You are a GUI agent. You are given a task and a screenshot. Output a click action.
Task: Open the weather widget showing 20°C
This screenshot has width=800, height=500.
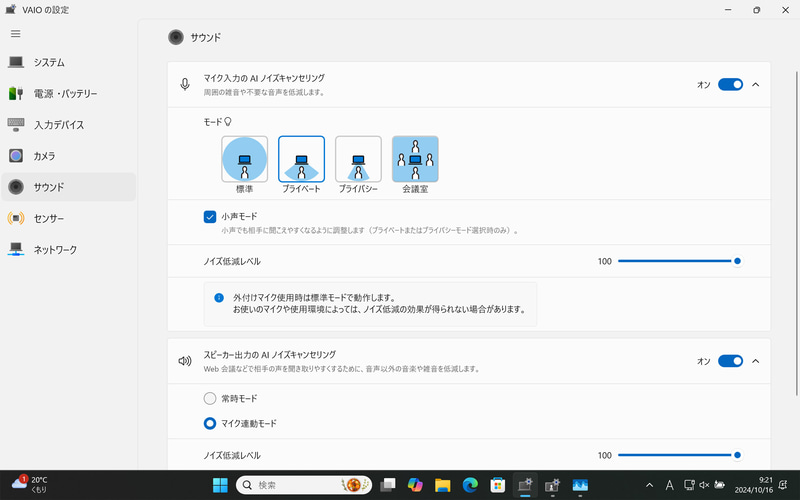pyautogui.click(x=31, y=485)
